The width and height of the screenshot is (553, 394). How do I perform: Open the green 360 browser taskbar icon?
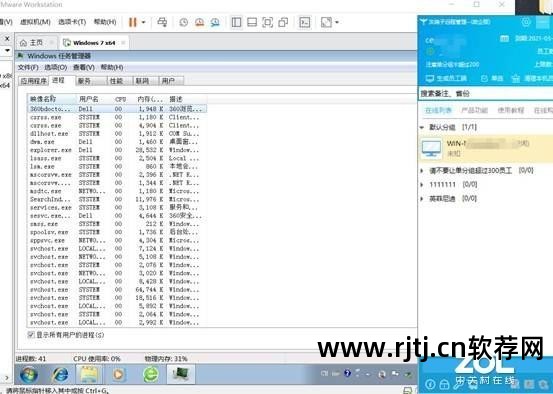(x=151, y=375)
